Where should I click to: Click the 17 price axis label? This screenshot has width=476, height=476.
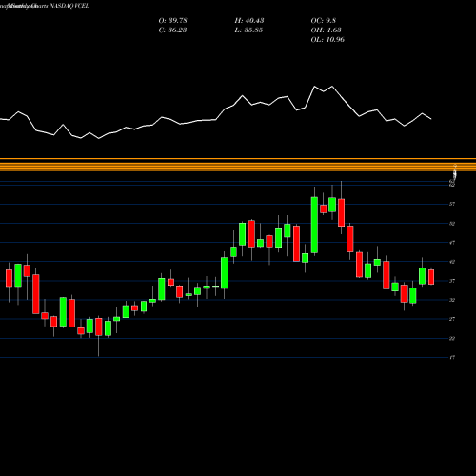452,358
